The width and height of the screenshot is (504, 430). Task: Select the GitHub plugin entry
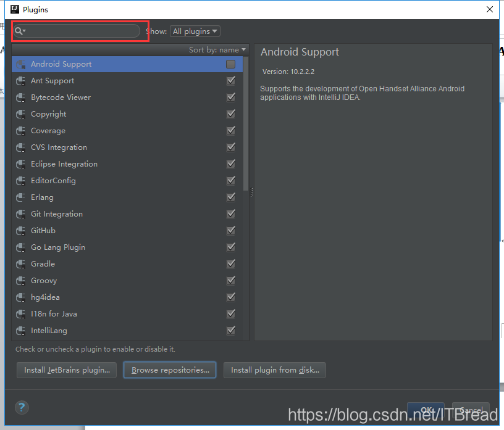pyautogui.click(x=127, y=231)
